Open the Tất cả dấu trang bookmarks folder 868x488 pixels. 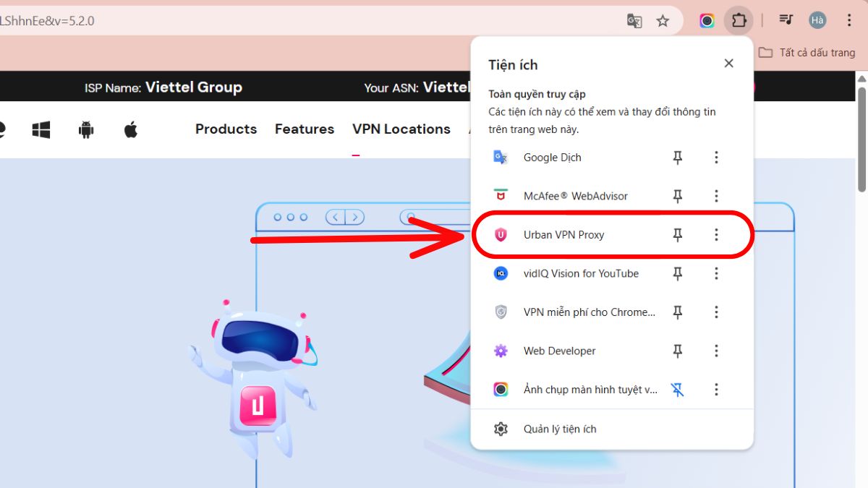tap(807, 53)
